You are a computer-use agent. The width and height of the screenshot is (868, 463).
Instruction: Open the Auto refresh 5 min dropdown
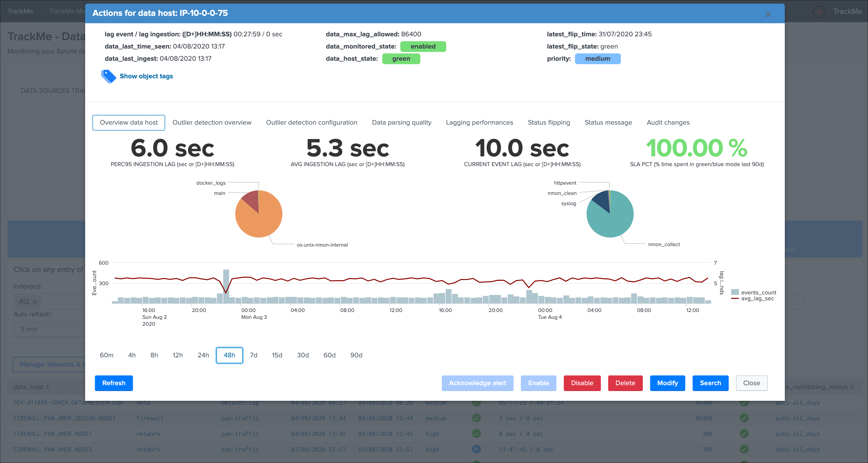(49, 329)
